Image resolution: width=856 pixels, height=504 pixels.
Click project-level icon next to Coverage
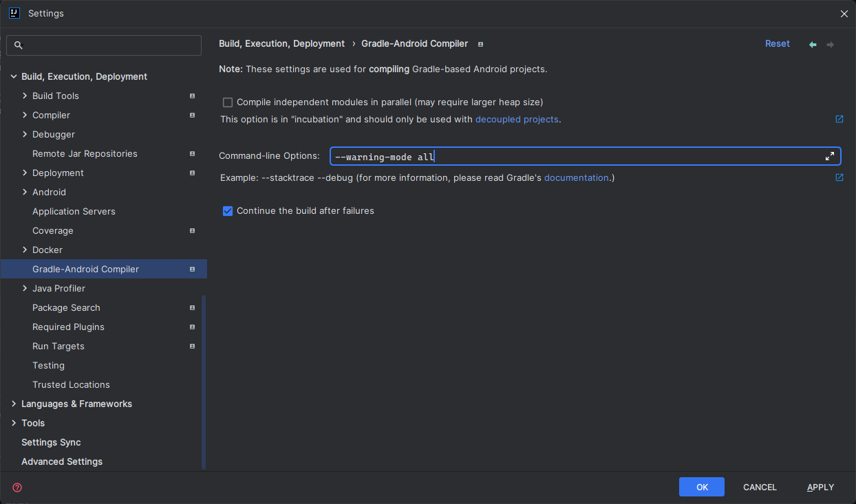193,230
